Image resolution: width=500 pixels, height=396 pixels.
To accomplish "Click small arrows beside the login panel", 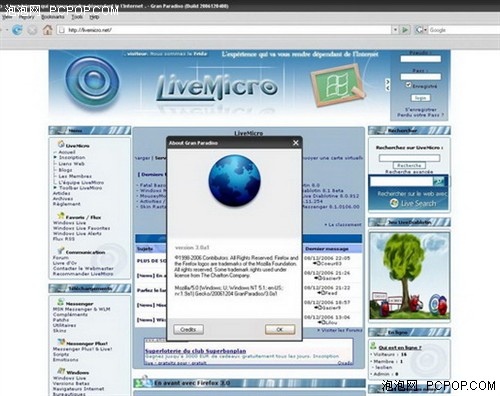I will (x=387, y=84).
